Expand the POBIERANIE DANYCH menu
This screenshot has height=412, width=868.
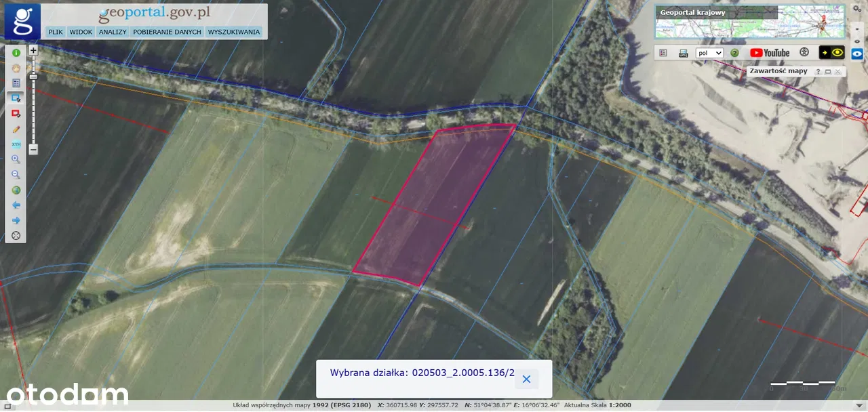(x=167, y=32)
